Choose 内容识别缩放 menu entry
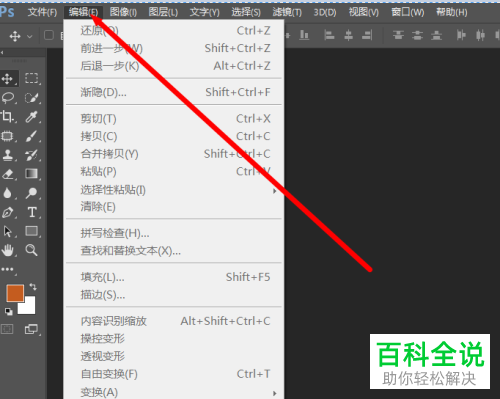The image size is (500, 399). pos(174,321)
